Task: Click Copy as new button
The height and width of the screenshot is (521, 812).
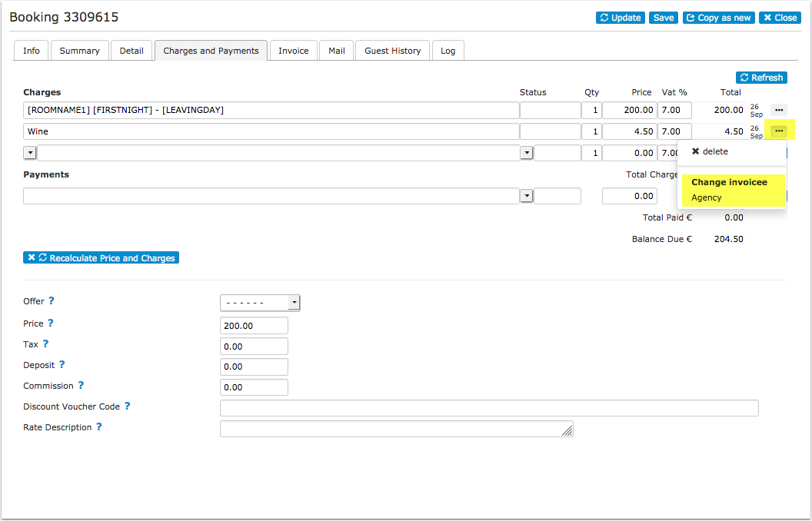Action: click(719, 18)
